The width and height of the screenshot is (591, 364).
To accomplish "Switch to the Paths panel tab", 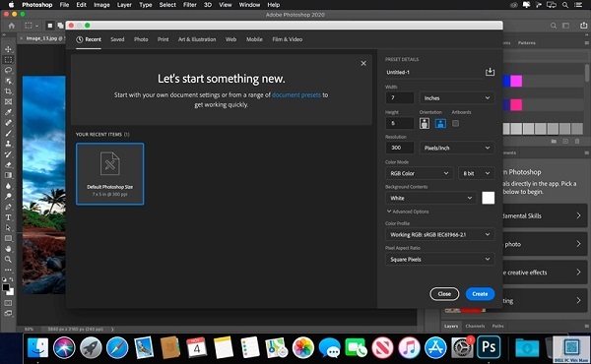I will pyautogui.click(x=497, y=326).
